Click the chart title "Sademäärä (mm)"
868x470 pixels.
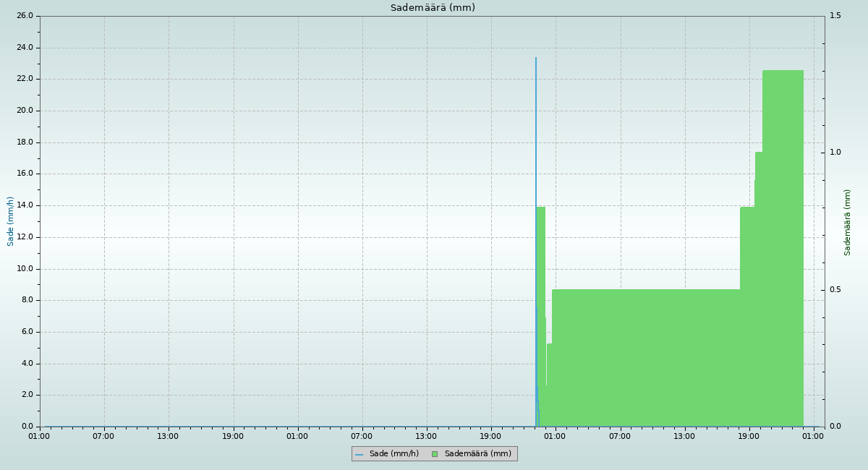[433, 8]
